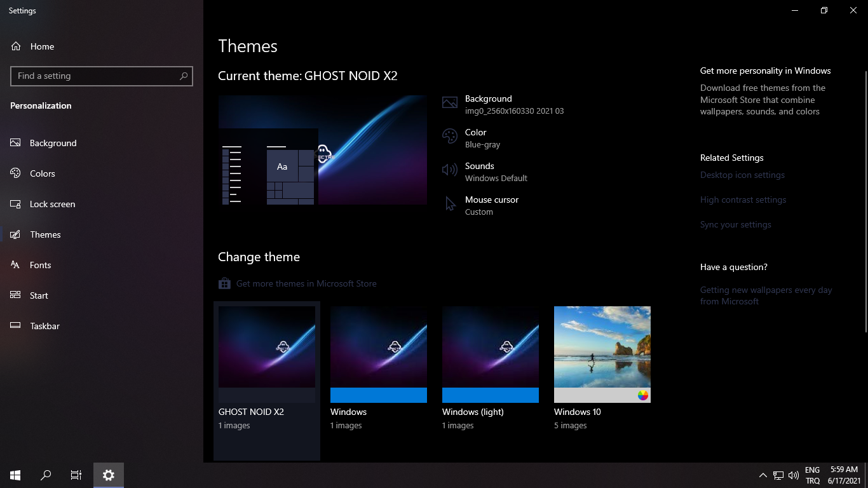
Task: Click the Settings gear on the taskbar
Action: (x=109, y=475)
